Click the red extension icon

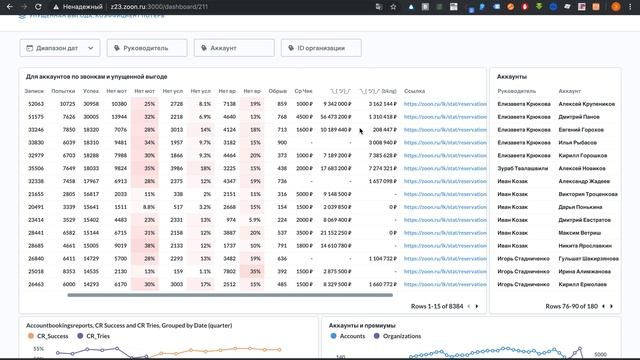tap(524, 7)
